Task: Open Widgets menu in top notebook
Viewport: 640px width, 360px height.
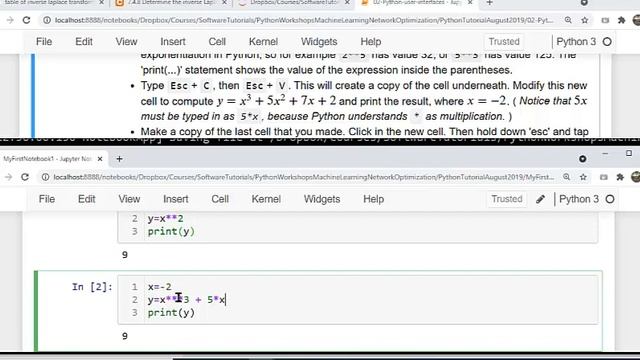Action: [x=319, y=42]
